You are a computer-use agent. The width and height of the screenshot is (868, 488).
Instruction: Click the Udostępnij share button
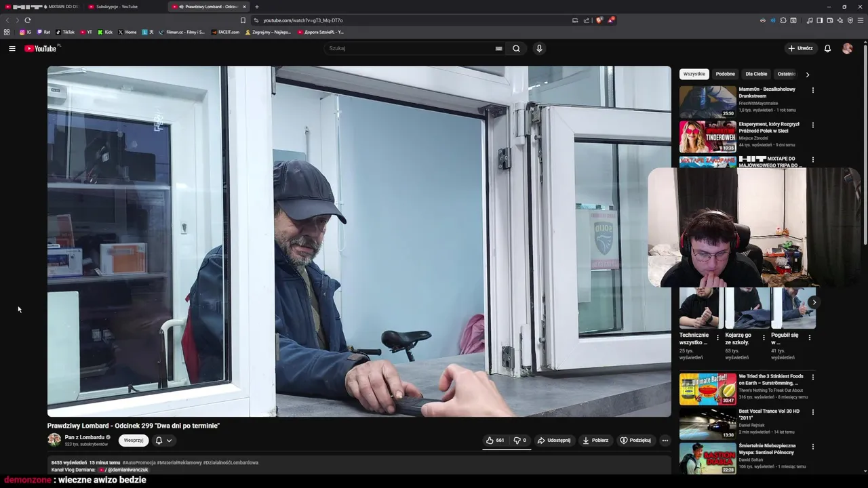554,440
